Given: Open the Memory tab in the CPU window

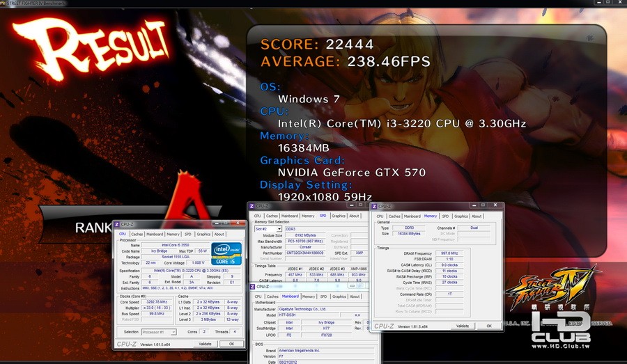Looking at the screenshot, I should click(173, 234).
